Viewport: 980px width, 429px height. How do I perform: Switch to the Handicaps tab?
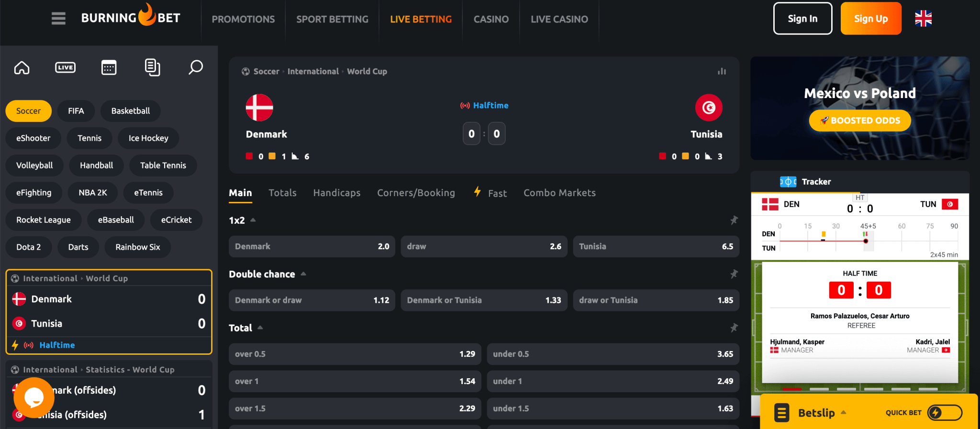point(337,193)
